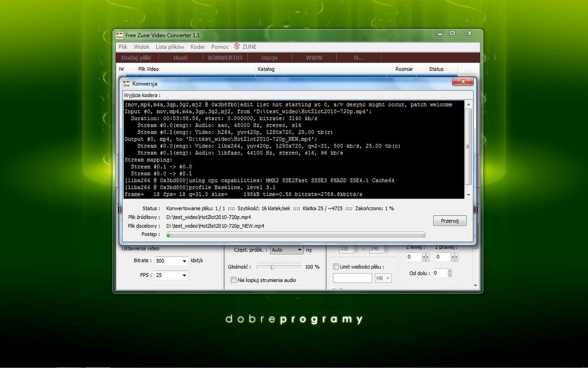Open the MB unit dropdown
The width and height of the screenshot is (588, 368).
[383, 278]
